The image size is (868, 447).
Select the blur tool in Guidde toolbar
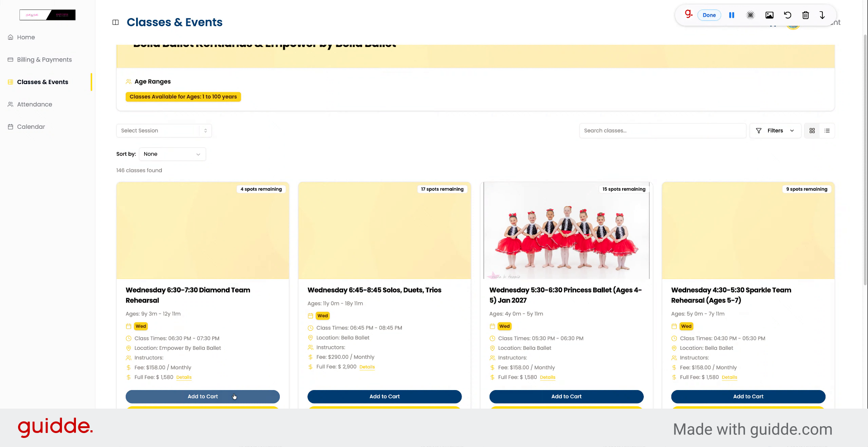(x=750, y=15)
